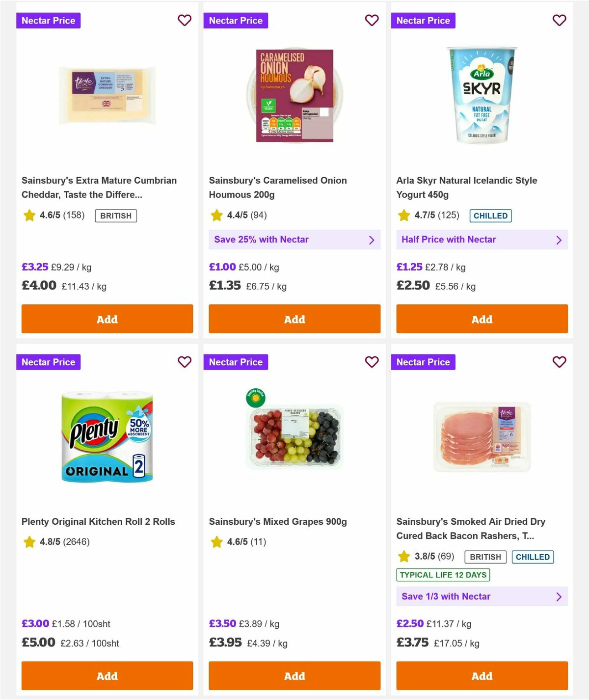Favorite the Arla Skyr yogurt
The height and width of the screenshot is (700, 589).
click(559, 20)
